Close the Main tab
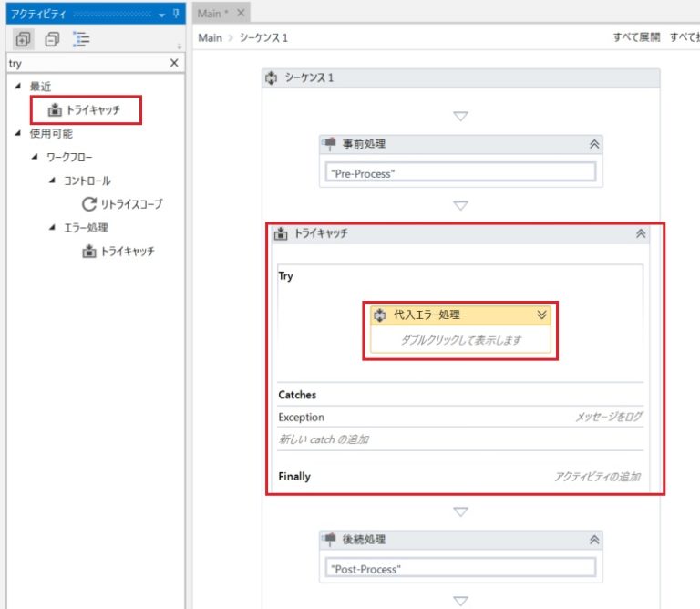This screenshot has height=609, width=700. [241, 13]
